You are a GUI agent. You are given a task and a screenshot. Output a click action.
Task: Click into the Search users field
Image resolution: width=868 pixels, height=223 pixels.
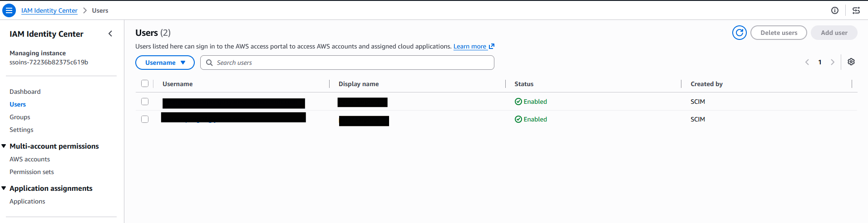point(347,63)
